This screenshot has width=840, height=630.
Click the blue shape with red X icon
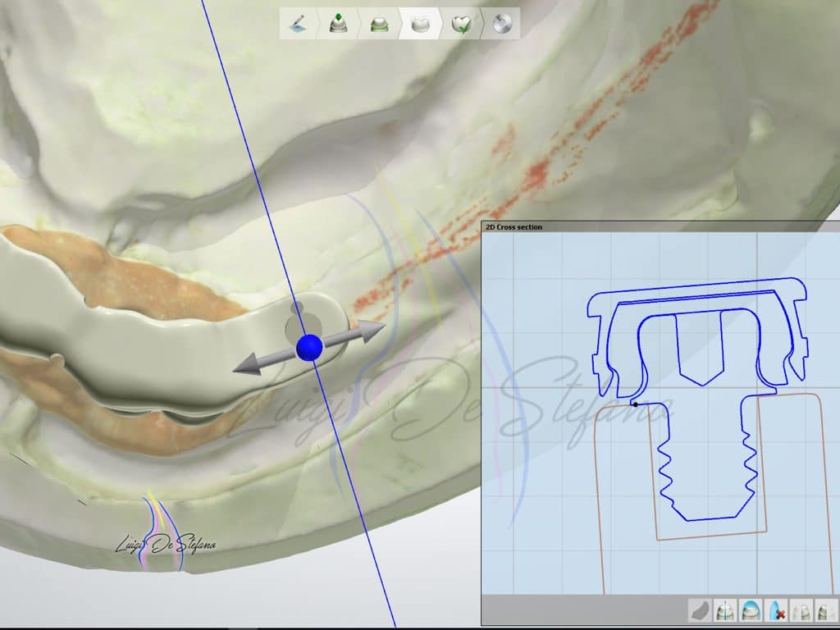pyautogui.click(x=775, y=611)
